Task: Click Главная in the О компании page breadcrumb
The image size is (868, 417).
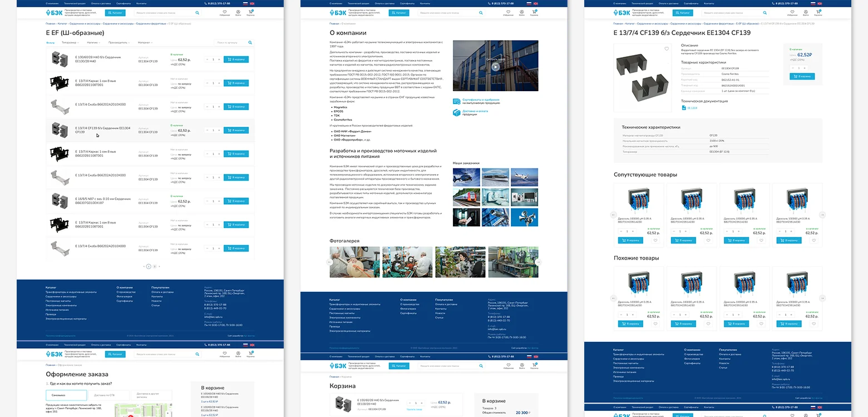Action: [334, 24]
